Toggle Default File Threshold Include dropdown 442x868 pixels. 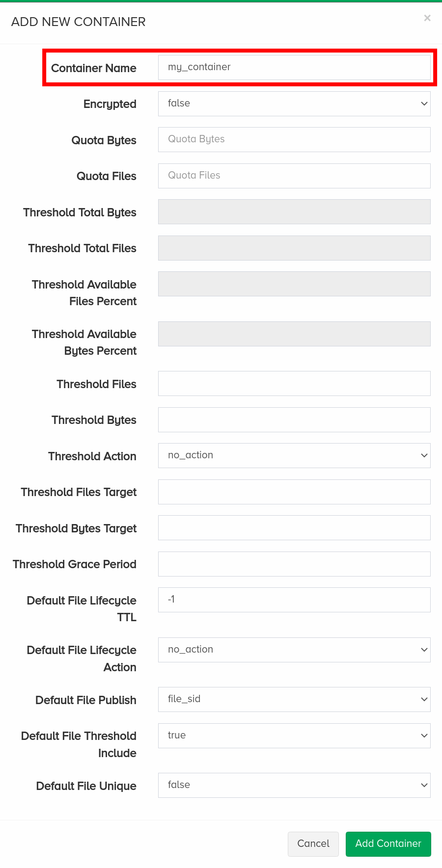pyautogui.click(x=294, y=736)
